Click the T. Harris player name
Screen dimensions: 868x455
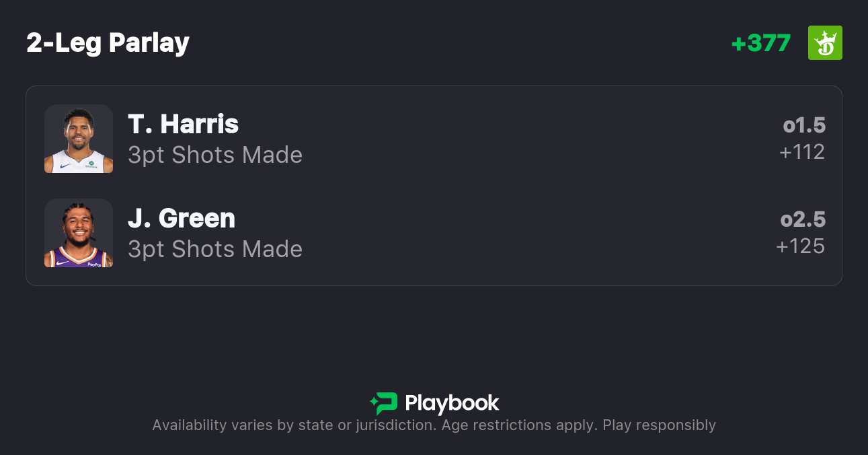[183, 125]
